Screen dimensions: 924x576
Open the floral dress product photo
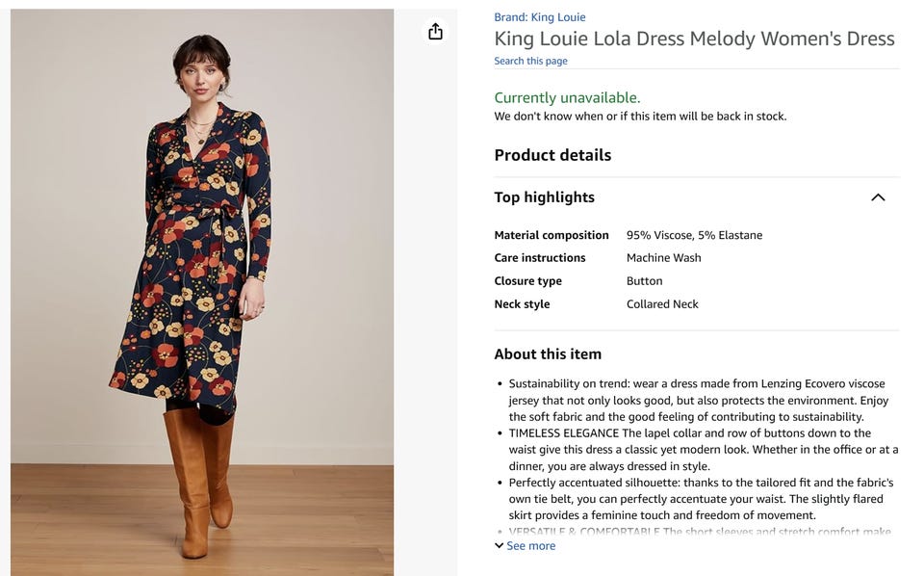click(202, 289)
